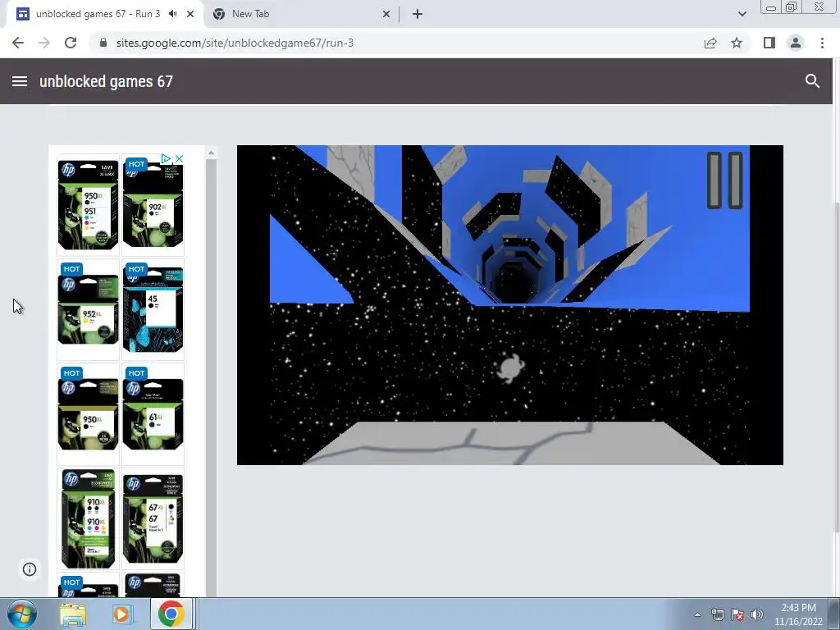Mute audio on Run 3 tab
This screenshot has width=840, height=630.
point(172,14)
